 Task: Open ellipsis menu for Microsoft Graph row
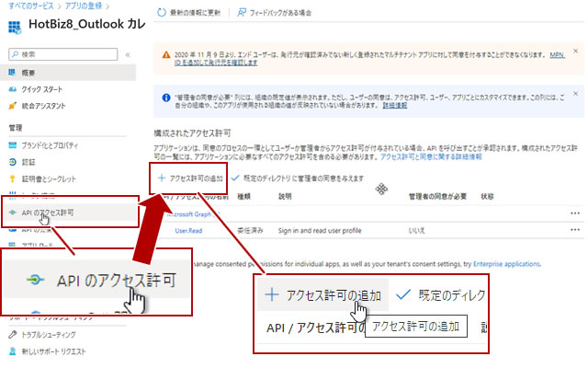click(575, 213)
